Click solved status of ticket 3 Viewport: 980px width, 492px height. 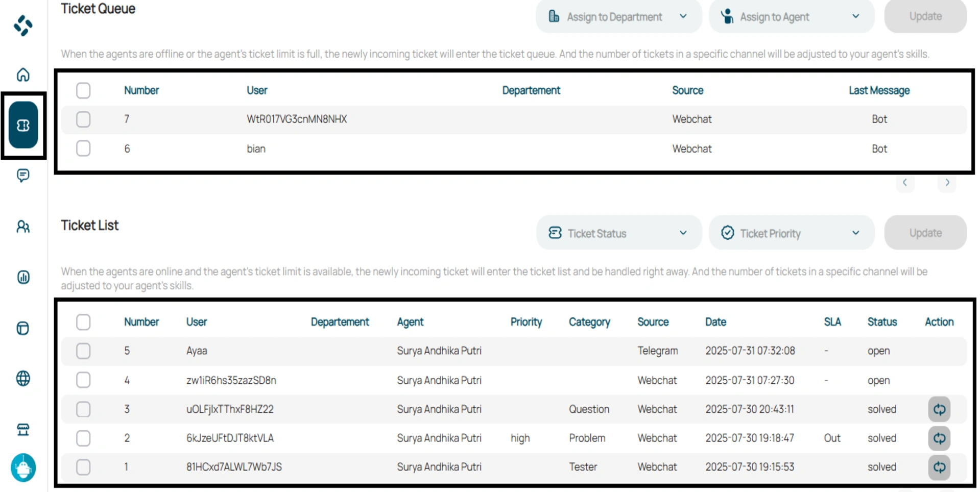tap(881, 409)
